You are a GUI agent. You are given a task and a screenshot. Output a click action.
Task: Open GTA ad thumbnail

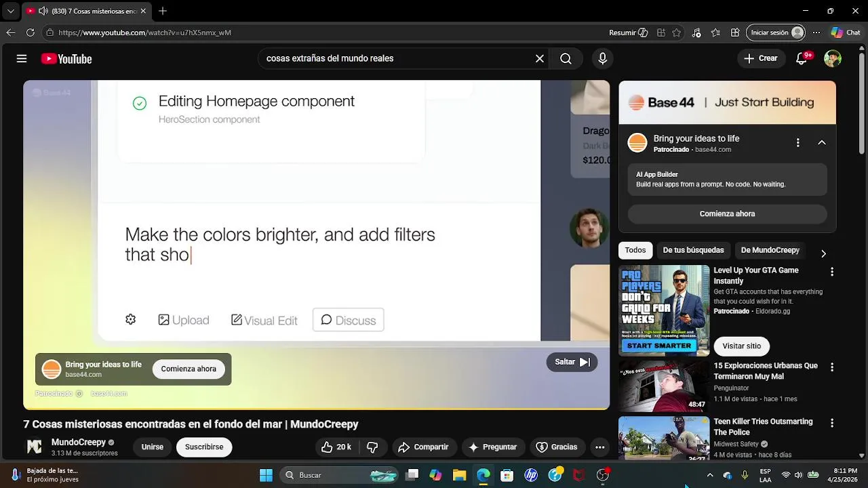(x=664, y=310)
